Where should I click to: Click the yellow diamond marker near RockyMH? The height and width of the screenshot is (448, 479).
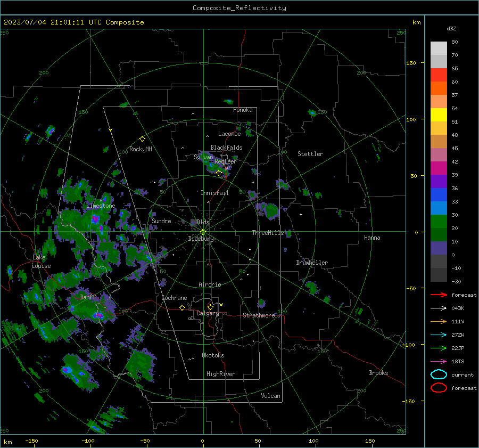tap(142, 139)
